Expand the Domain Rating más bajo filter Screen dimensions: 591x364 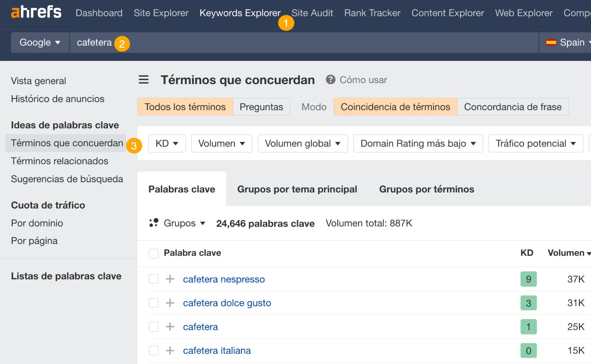(x=417, y=143)
